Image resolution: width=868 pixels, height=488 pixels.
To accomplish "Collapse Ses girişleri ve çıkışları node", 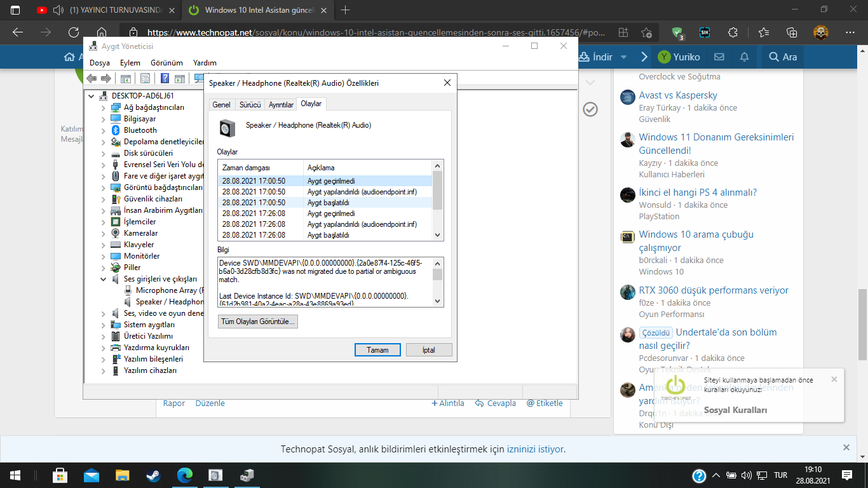I will (x=104, y=279).
